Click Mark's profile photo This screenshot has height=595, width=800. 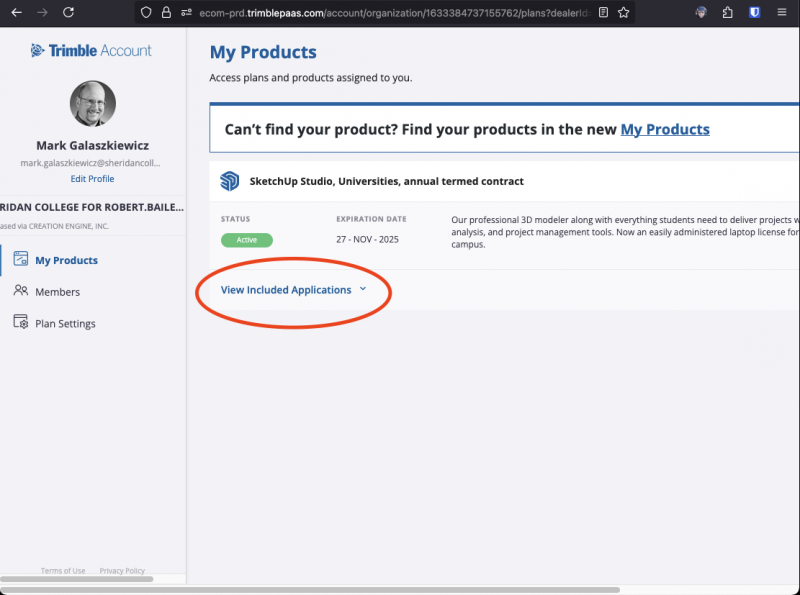[x=92, y=104]
